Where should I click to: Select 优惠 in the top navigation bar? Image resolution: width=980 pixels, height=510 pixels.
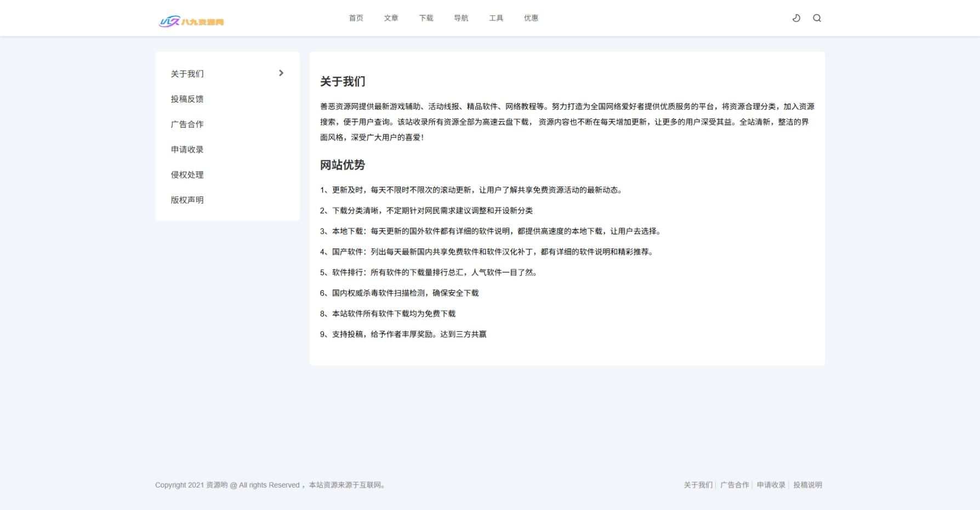(x=531, y=18)
